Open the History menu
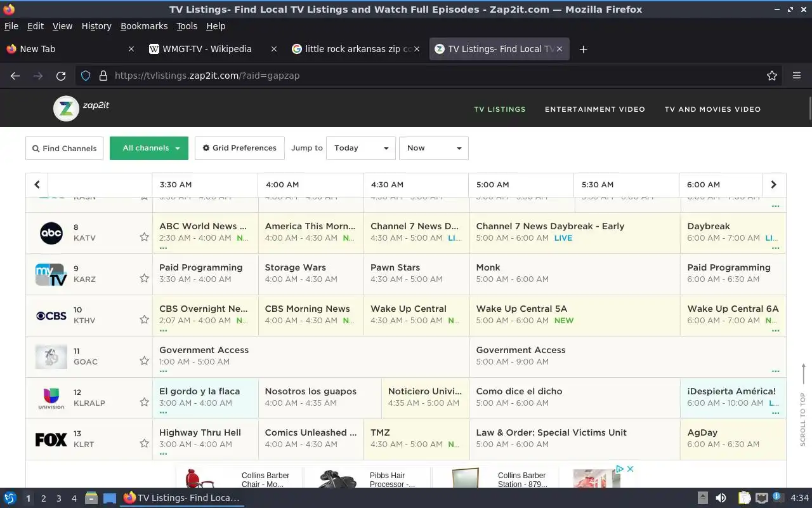This screenshot has width=812, height=508. (x=96, y=26)
